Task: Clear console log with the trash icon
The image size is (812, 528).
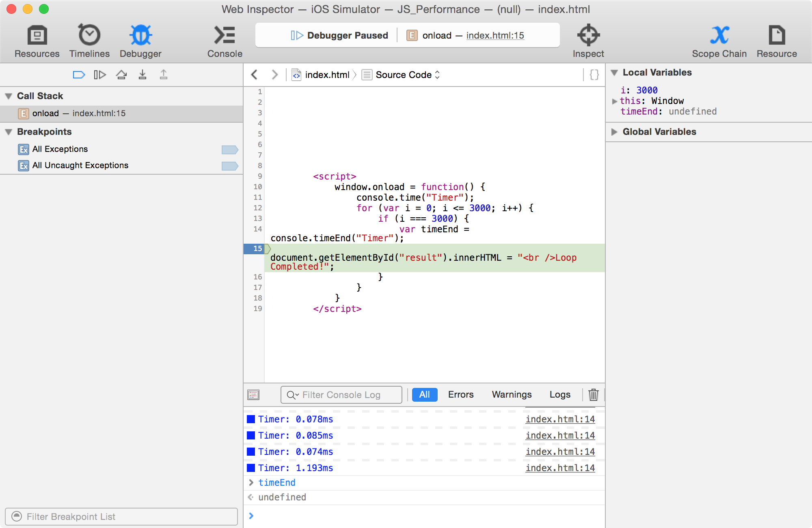Action: tap(594, 395)
